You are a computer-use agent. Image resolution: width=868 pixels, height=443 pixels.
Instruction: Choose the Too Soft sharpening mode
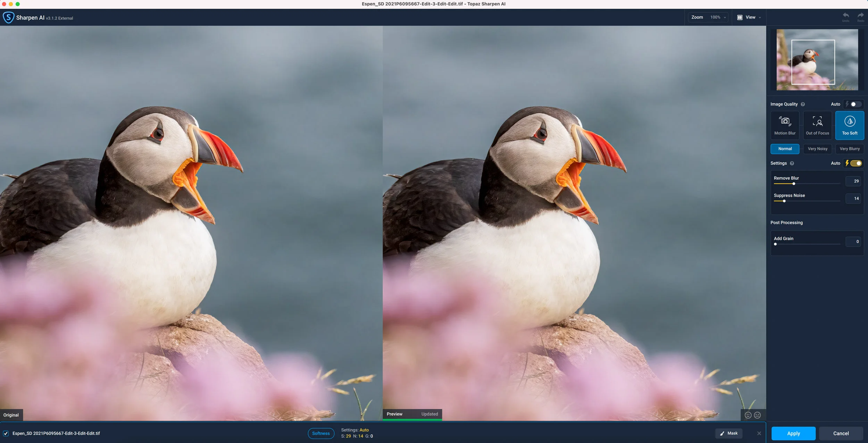point(850,125)
